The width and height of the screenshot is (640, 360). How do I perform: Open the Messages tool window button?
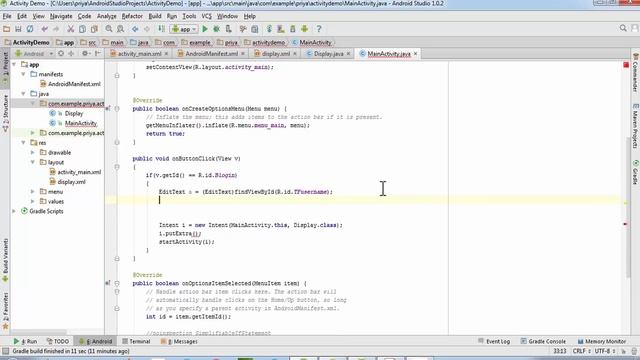[179, 341]
